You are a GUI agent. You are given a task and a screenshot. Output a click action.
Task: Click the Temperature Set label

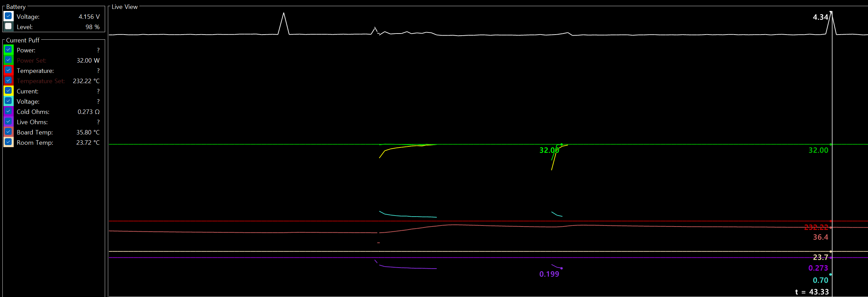click(x=40, y=81)
